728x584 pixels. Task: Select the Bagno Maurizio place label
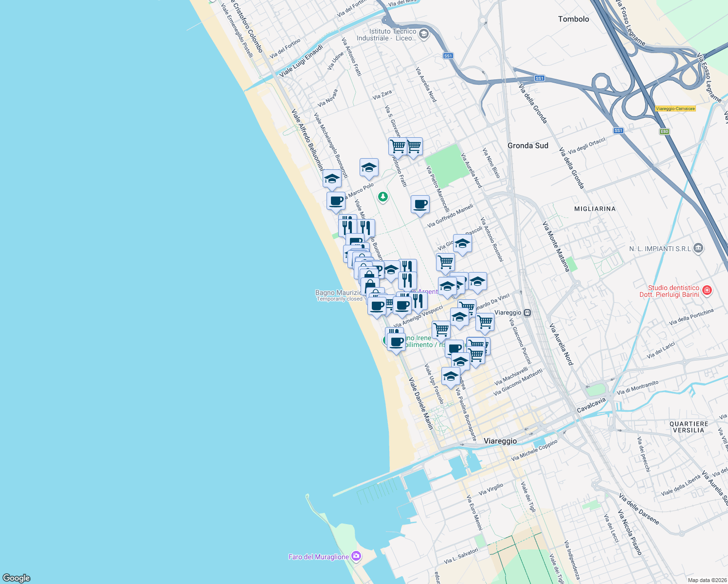point(339,292)
